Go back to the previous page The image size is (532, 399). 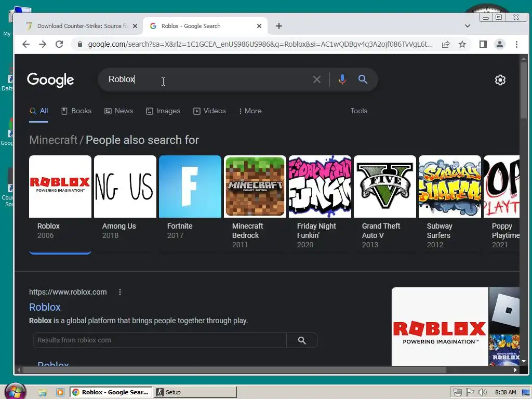26,44
